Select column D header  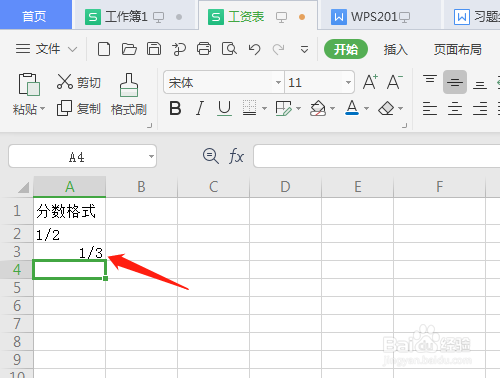[285, 187]
